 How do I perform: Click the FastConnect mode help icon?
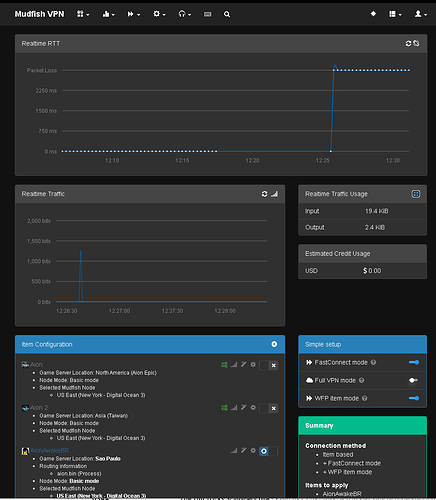pyautogui.click(x=373, y=362)
